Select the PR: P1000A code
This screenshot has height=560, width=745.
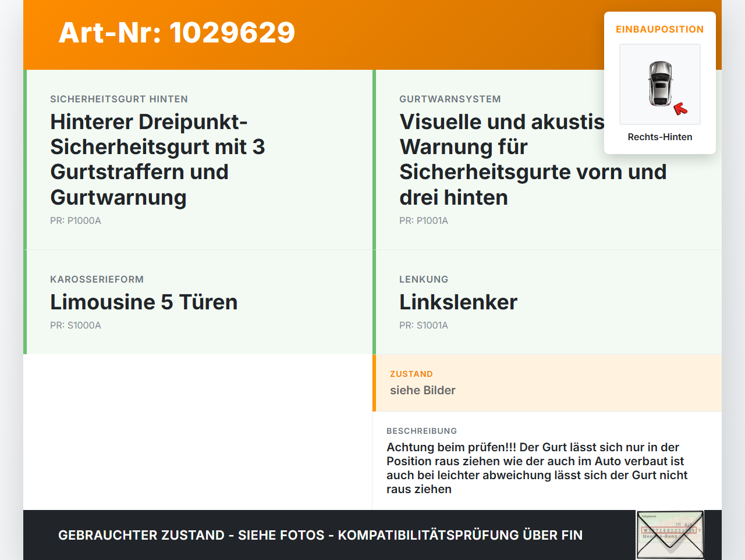pos(76,220)
